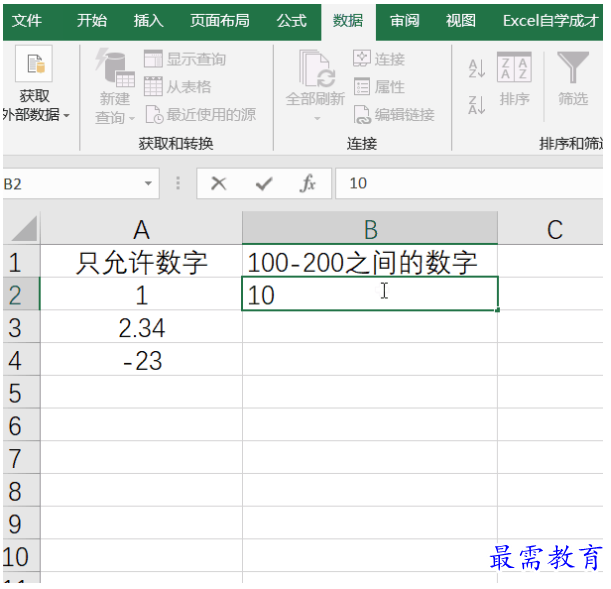Screen dimensions: 611x589
Task: Click the Select All corner triangle
Action: click(24, 229)
